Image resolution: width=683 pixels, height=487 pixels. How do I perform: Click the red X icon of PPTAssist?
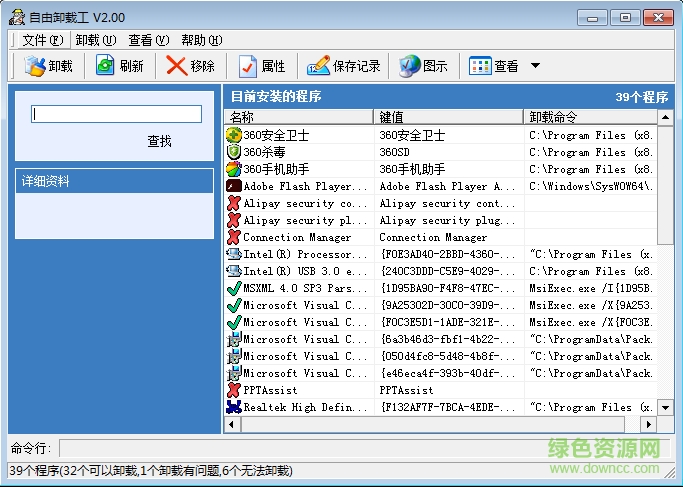(x=234, y=390)
